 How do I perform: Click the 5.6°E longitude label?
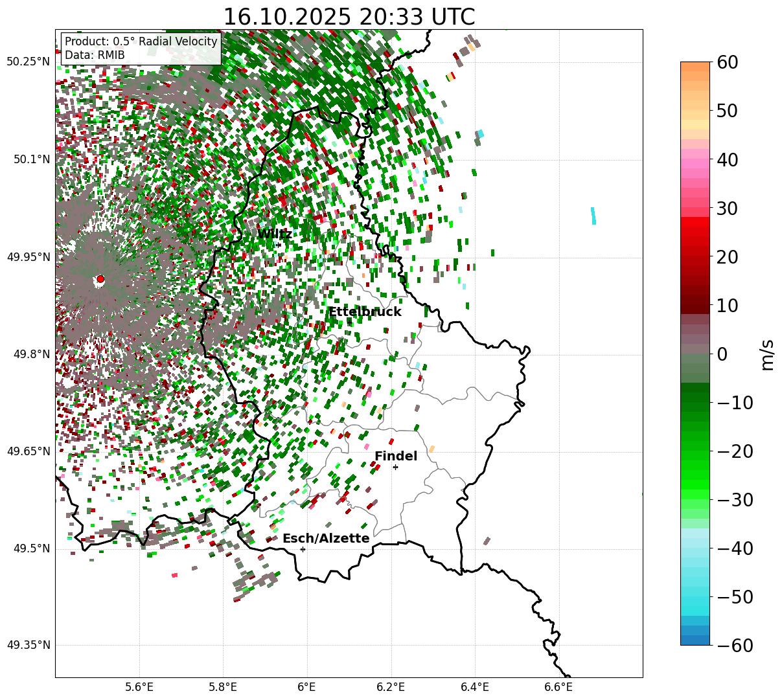(139, 687)
